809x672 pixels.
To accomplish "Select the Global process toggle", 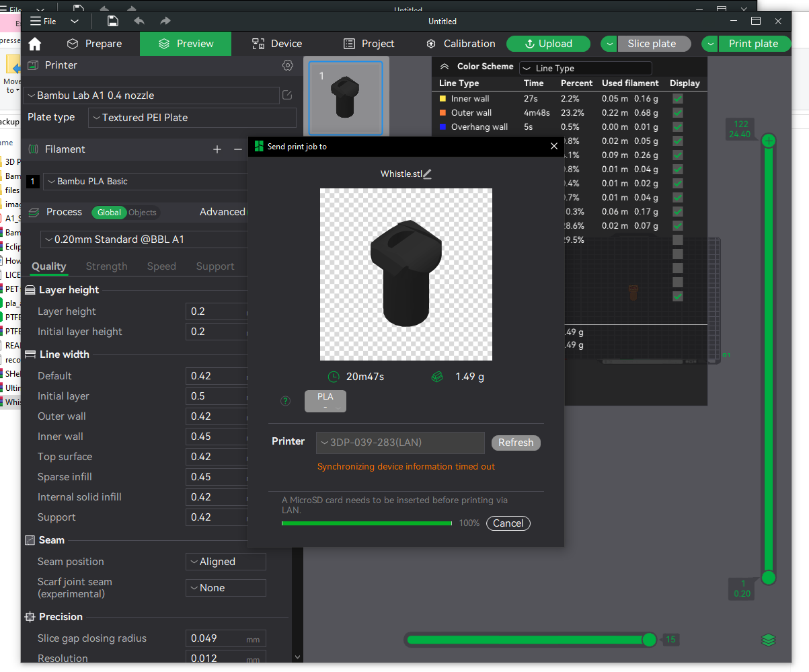I will (109, 213).
